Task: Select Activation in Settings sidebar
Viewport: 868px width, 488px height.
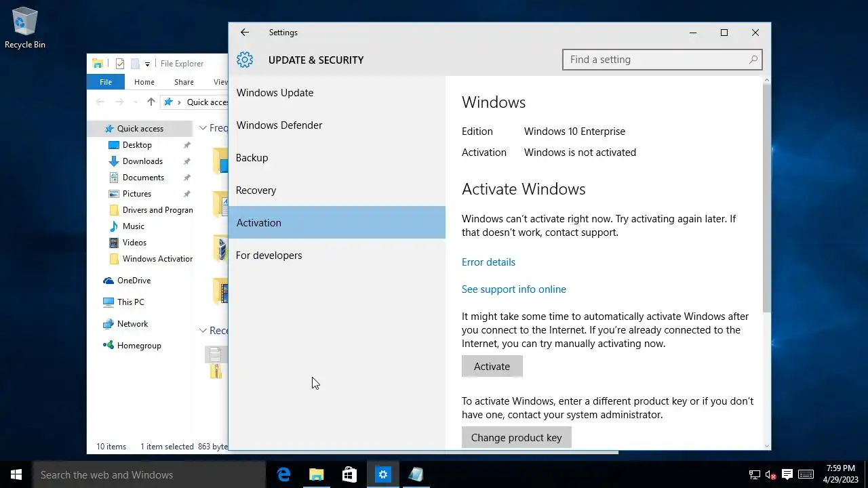Action: click(337, 222)
